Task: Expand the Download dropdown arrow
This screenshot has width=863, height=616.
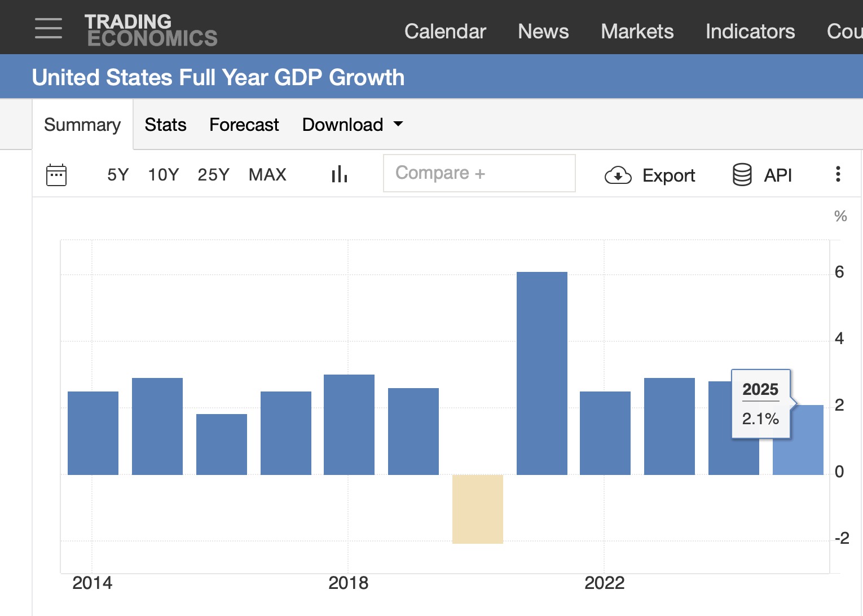Action: pyautogui.click(x=398, y=124)
